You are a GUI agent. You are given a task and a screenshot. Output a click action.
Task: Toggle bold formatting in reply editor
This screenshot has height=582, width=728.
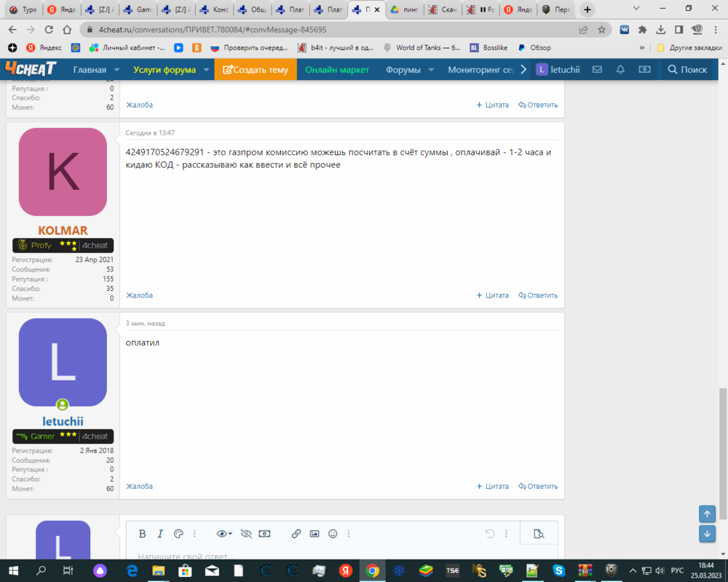click(x=143, y=534)
